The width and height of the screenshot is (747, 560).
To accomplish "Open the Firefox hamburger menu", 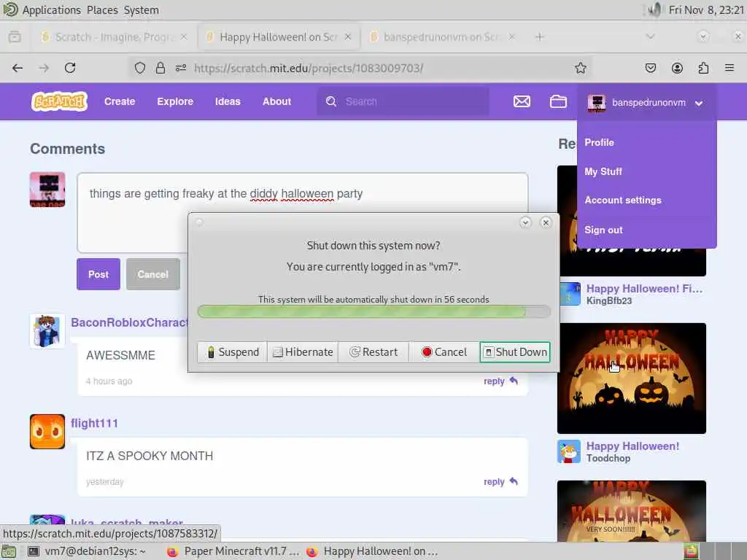I will pyautogui.click(x=729, y=68).
